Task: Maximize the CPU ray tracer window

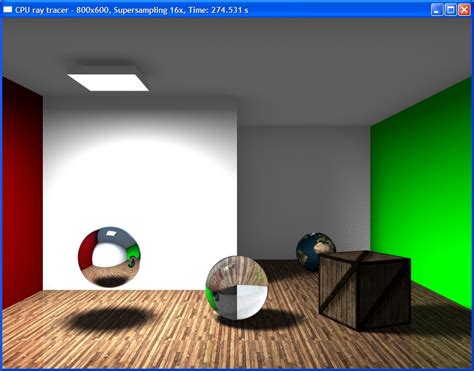Action: coord(450,10)
